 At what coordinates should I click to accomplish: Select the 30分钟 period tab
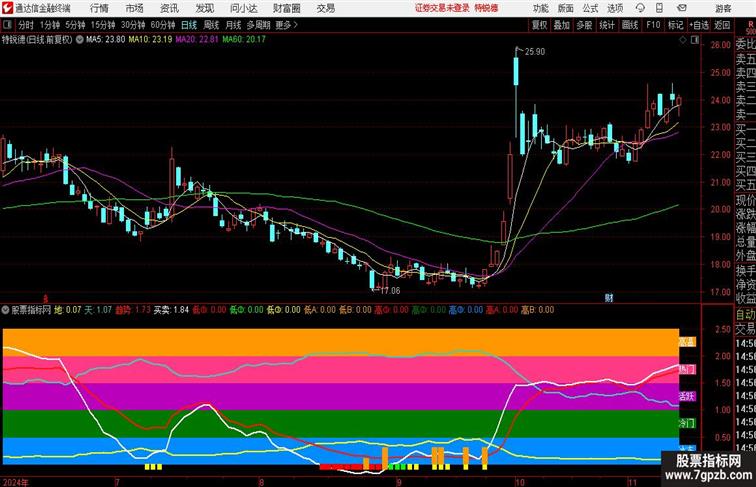point(133,25)
